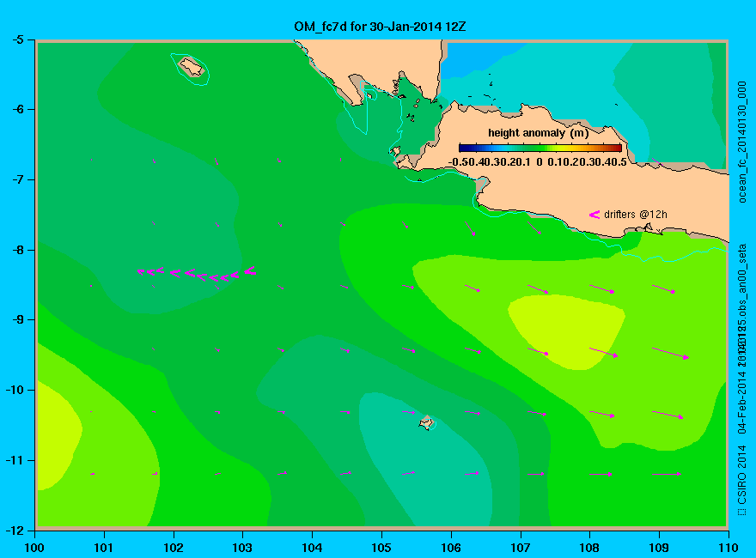The width and height of the screenshot is (756, 558).
Task: Click the y-axis label "-12"
Action: pyautogui.click(x=15, y=531)
